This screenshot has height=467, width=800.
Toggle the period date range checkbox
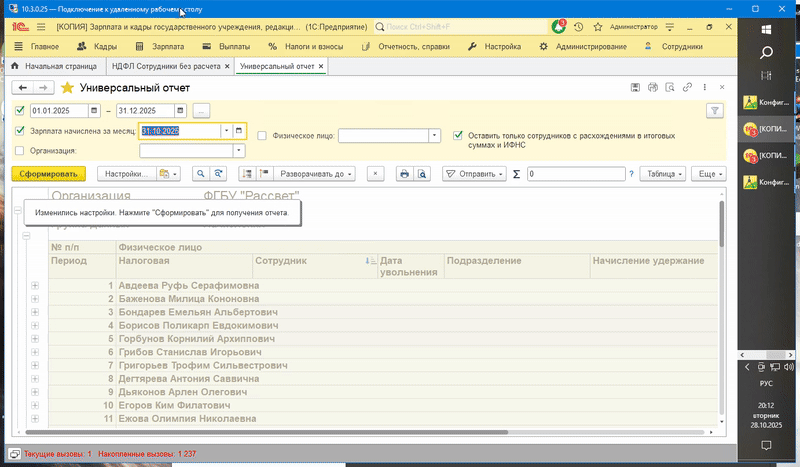point(20,110)
